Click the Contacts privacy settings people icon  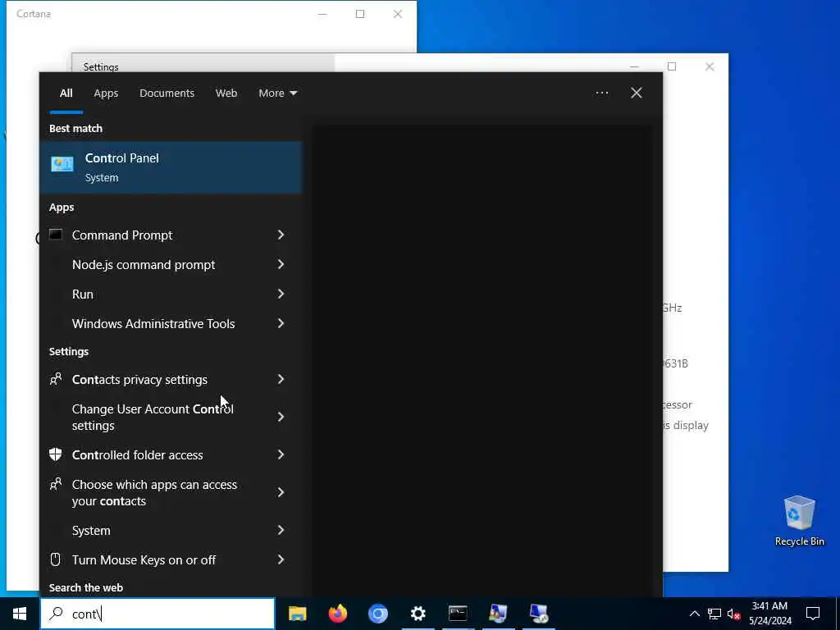(56, 379)
